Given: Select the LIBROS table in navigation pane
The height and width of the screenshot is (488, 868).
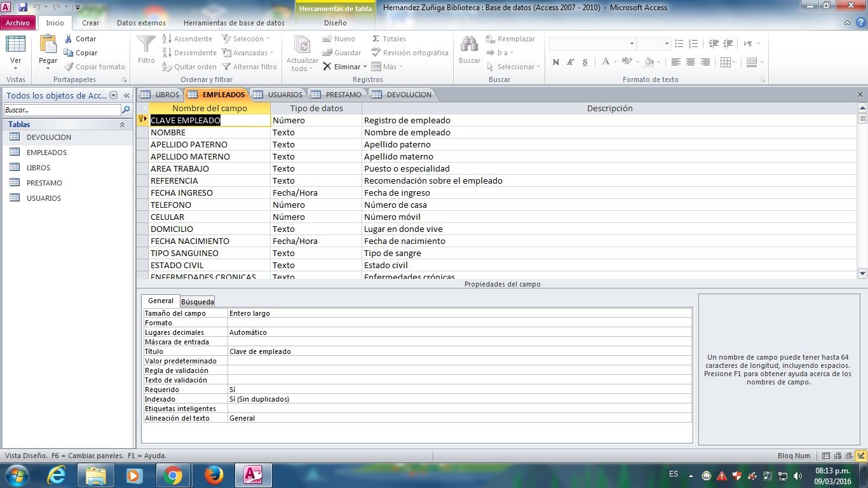Looking at the screenshot, I should click(x=38, y=168).
